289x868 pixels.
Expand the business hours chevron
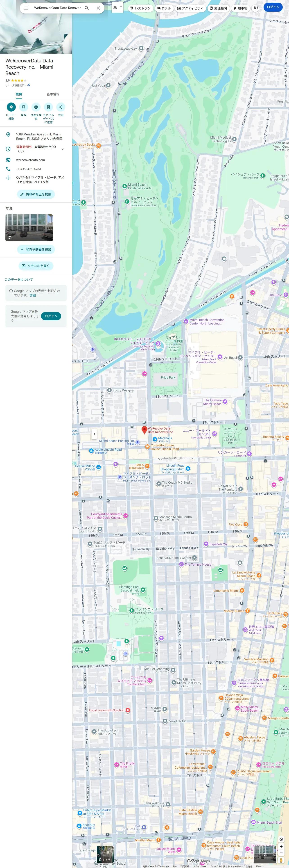(62, 149)
